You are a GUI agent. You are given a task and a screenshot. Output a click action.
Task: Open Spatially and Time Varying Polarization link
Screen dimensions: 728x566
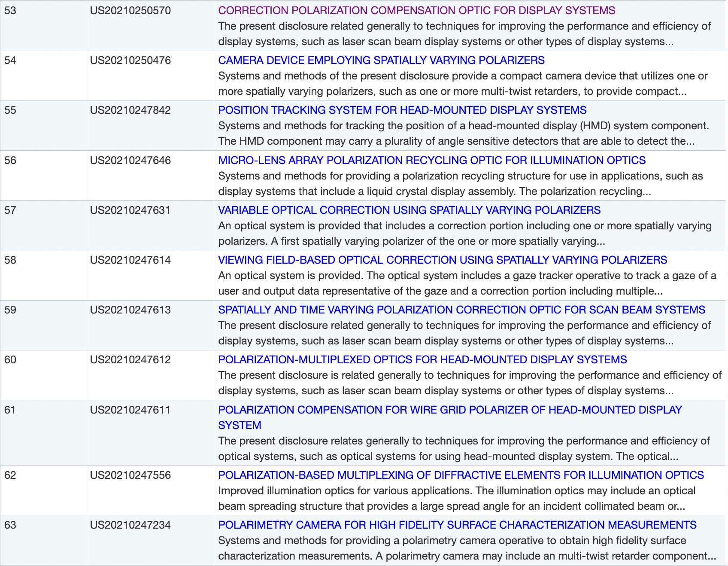click(x=461, y=310)
